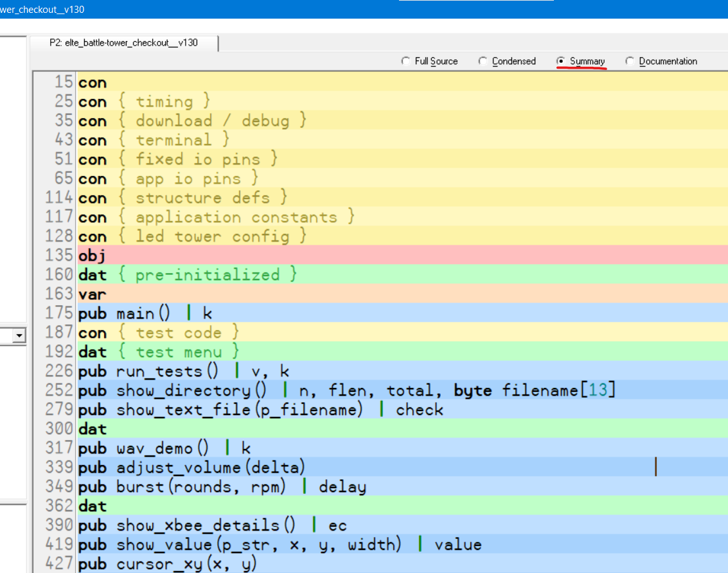This screenshot has width=728, height=573.
Task: Click the 'pub show_xbee_details()' line
Action: pyautogui.click(x=403, y=525)
